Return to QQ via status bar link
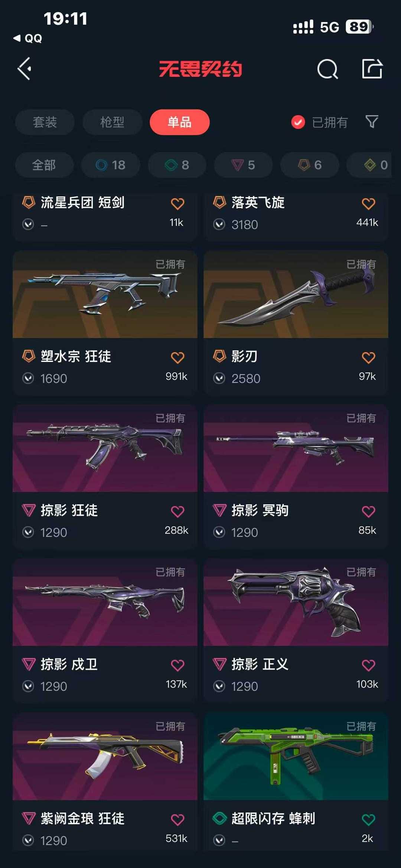 coord(28,38)
